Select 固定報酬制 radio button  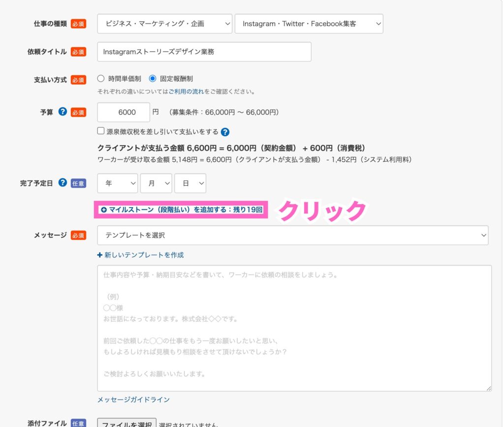pyautogui.click(x=153, y=78)
